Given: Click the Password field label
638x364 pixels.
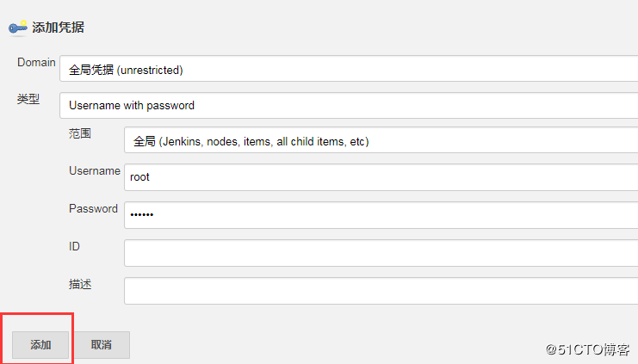Looking at the screenshot, I should point(93,208).
